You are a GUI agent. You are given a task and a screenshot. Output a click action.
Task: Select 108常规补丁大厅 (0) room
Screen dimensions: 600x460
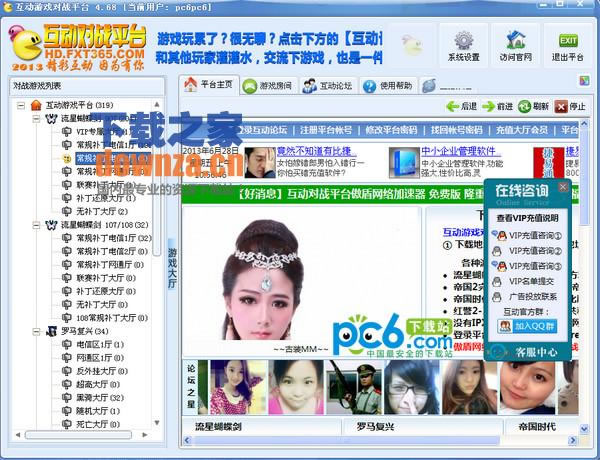pos(112,318)
